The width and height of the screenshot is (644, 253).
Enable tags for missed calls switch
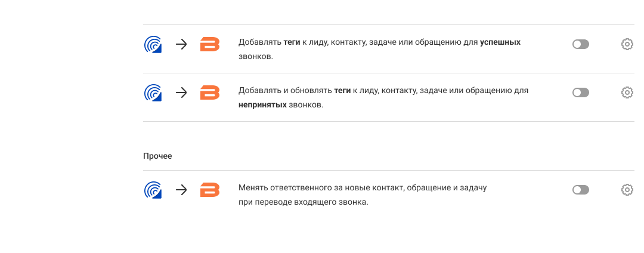click(x=580, y=92)
